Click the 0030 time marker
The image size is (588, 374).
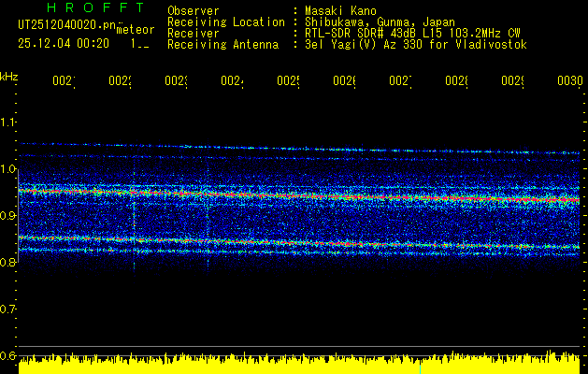coord(570,80)
